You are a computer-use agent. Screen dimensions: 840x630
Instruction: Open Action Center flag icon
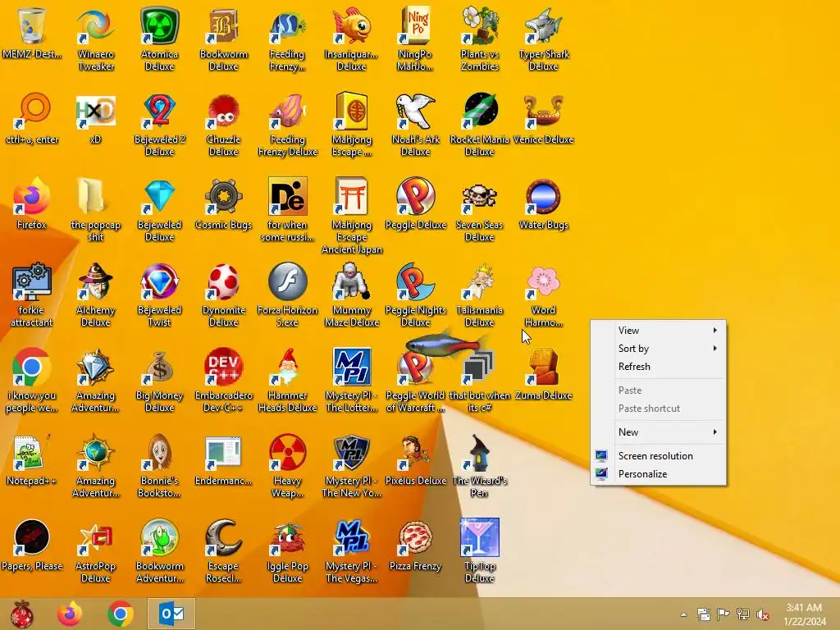[x=724, y=614]
